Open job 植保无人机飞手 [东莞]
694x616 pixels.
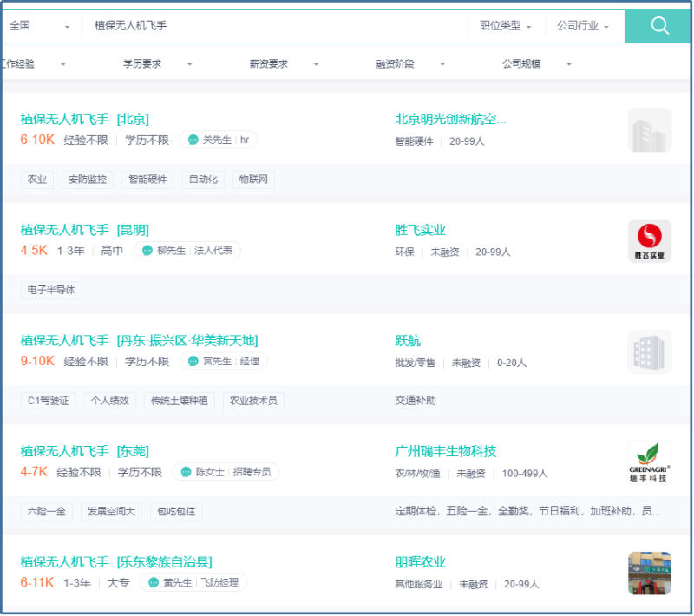coord(84,451)
